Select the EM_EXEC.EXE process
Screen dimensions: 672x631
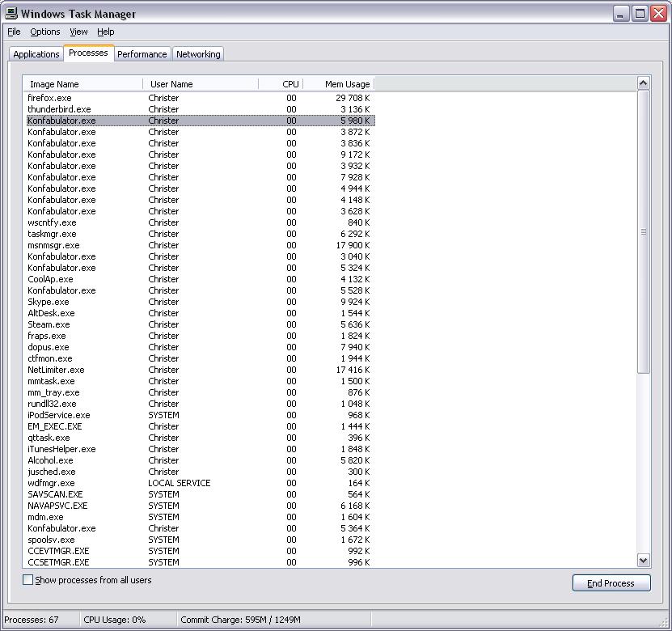coord(201,426)
